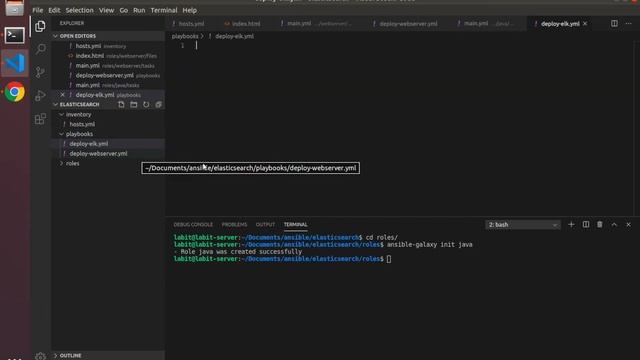Open Visual Studio Code from dock
Screen dimensions: 640x360
(x=15, y=63)
